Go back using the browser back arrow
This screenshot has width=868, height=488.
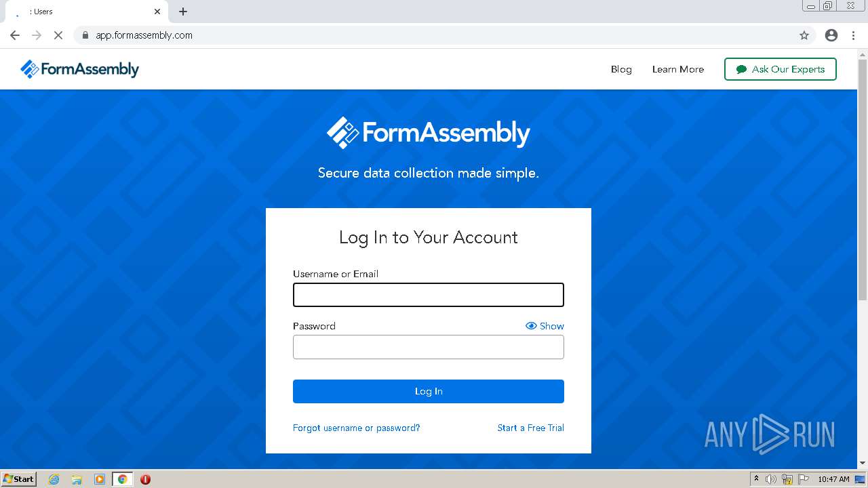coord(15,35)
